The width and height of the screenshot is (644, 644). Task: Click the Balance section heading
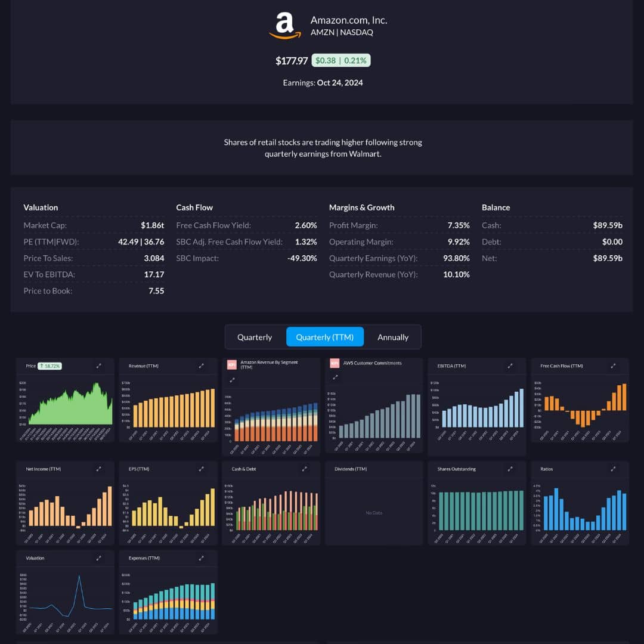pos(496,208)
